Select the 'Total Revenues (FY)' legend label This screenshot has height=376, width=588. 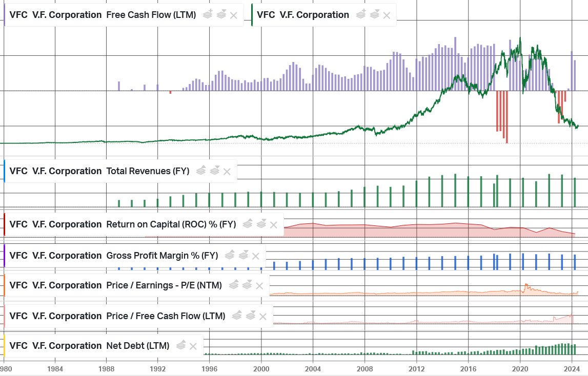pyautogui.click(x=148, y=171)
